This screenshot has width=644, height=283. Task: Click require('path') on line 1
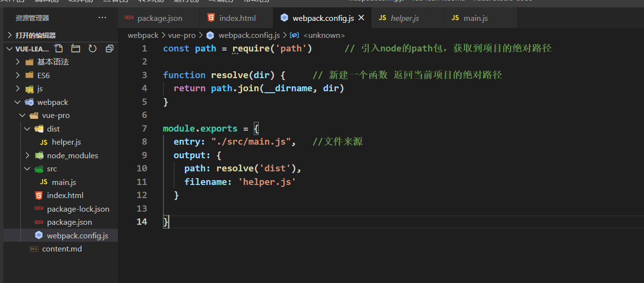pyautogui.click(x=272, y=49)
